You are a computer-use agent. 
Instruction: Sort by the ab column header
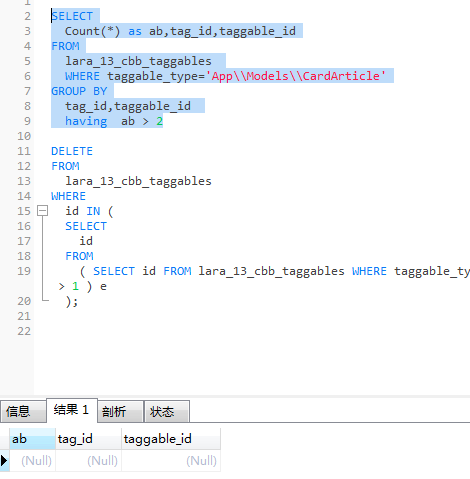32,439
